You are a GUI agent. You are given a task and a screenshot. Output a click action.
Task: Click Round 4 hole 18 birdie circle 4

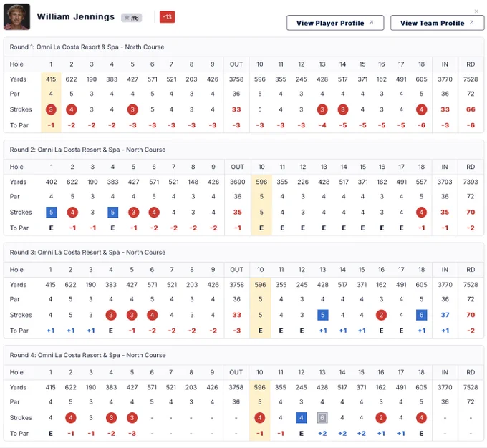tap(421, 418)
